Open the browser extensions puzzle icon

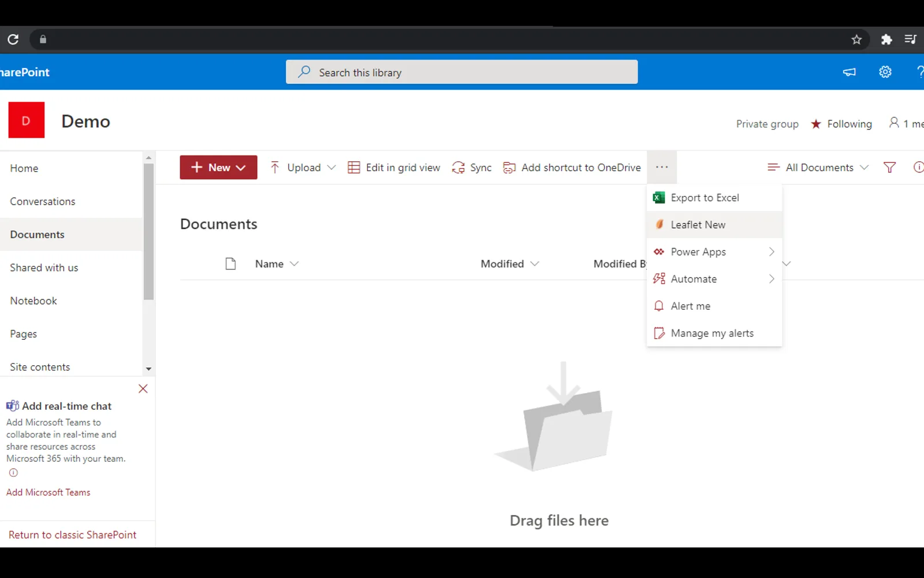point(886,39)
